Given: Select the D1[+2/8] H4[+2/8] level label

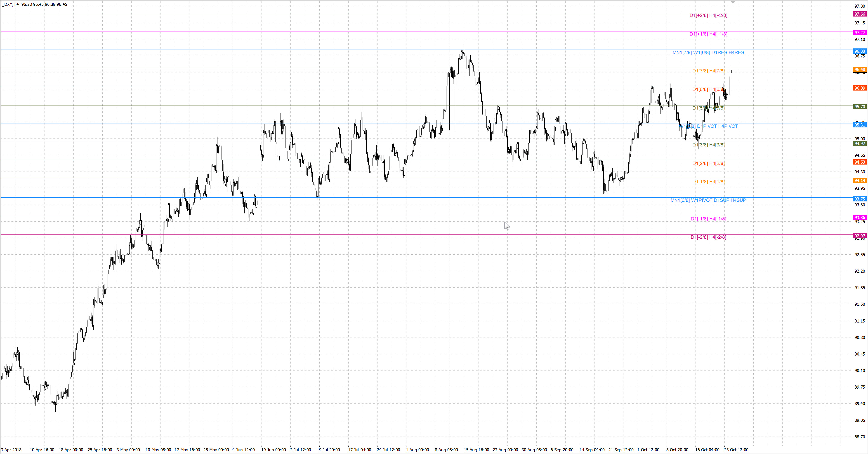Looking at the screenshot, I should [x=708, y=16].
